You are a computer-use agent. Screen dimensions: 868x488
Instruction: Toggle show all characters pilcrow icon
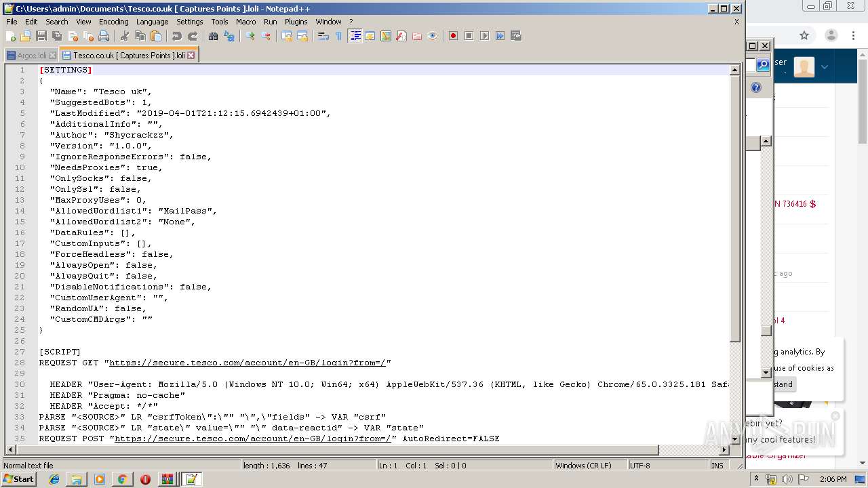point(338,36)
